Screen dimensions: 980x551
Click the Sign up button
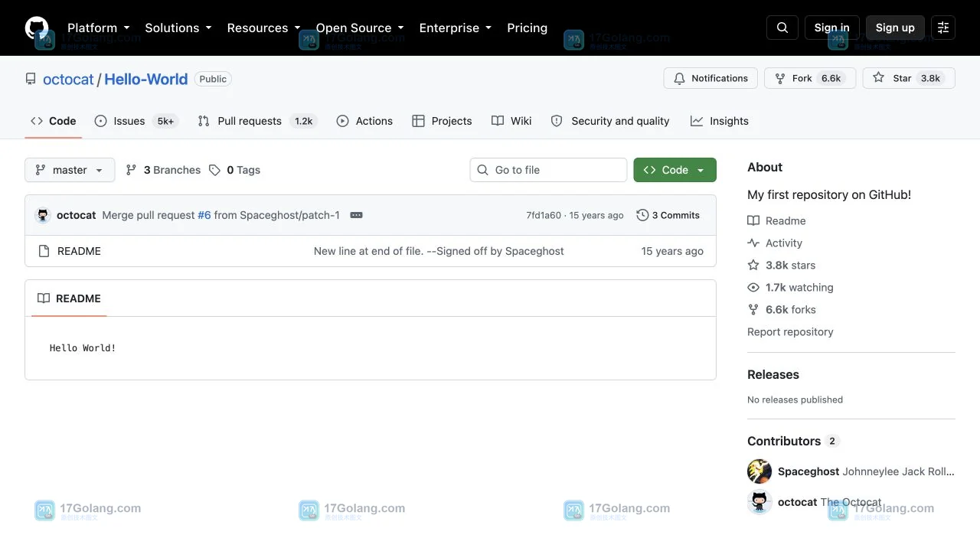(x=895, y=28)
